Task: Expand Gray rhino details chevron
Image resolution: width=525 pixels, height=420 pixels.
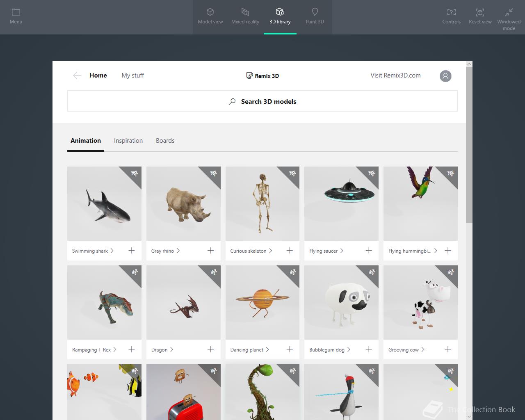Action: [178, 251]
